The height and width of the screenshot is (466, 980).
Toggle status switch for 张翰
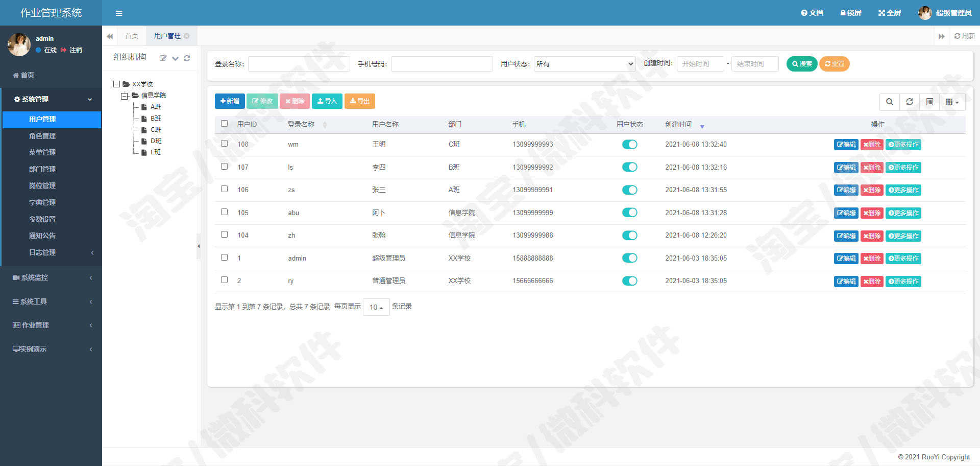pos(629,236)
